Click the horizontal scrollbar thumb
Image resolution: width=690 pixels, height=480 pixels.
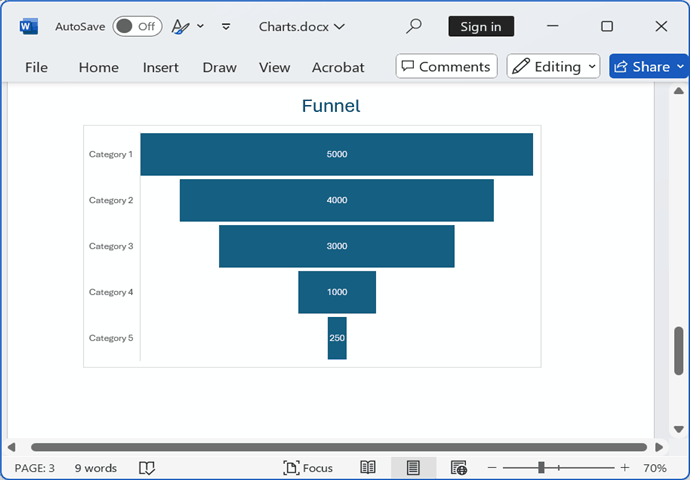[x=339, y=447]
